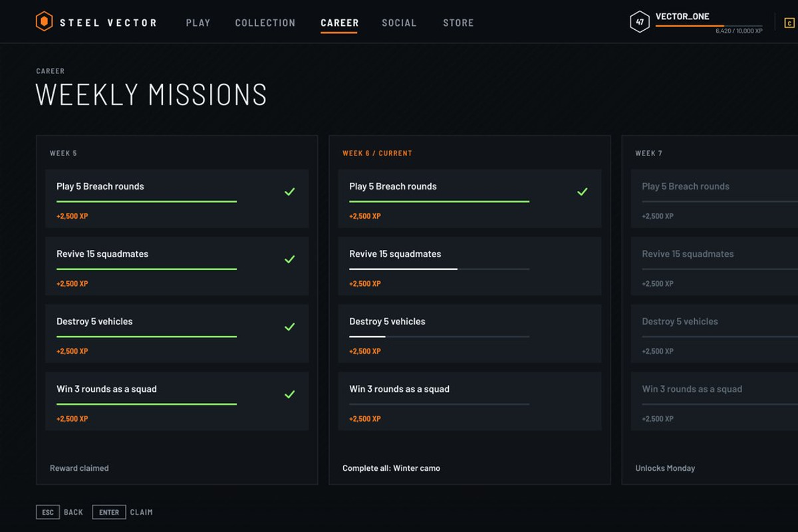Screen dimensions: 798x532
Task: Click Week 5 Win 3 rounds checkmark
Action: pos(290,394)
